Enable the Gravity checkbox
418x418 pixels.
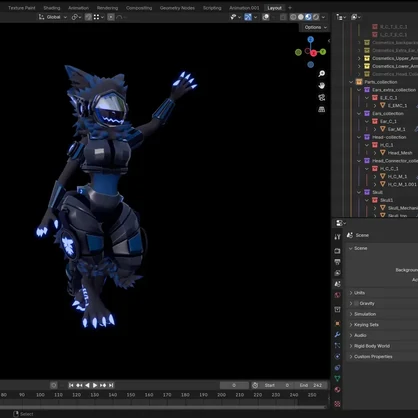click(356, 303)
